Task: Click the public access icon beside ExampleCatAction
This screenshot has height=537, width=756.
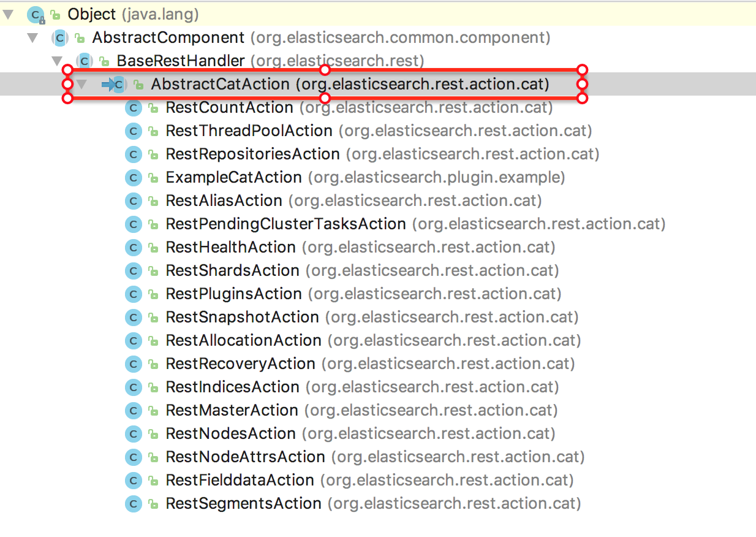Action: tap(153, 178)
